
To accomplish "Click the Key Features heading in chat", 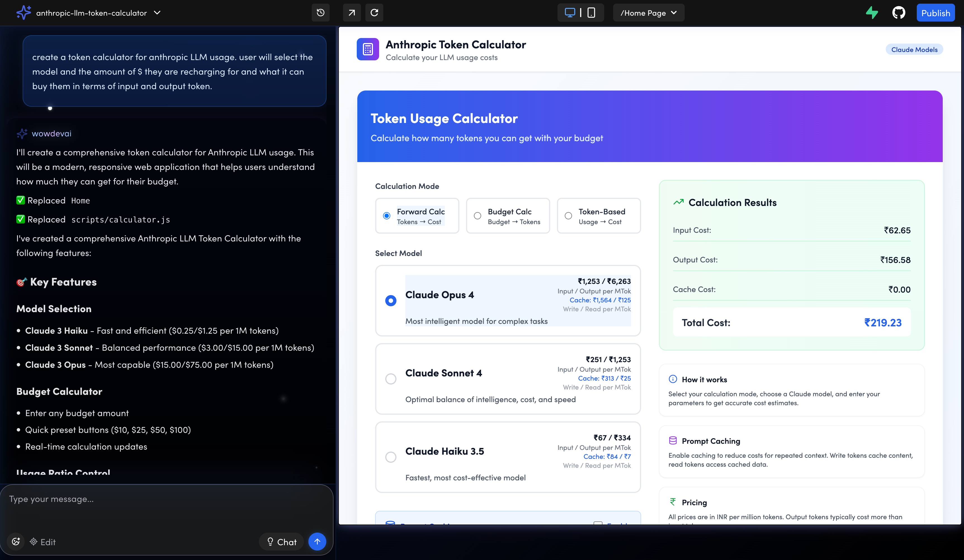I will pos(56,282).
